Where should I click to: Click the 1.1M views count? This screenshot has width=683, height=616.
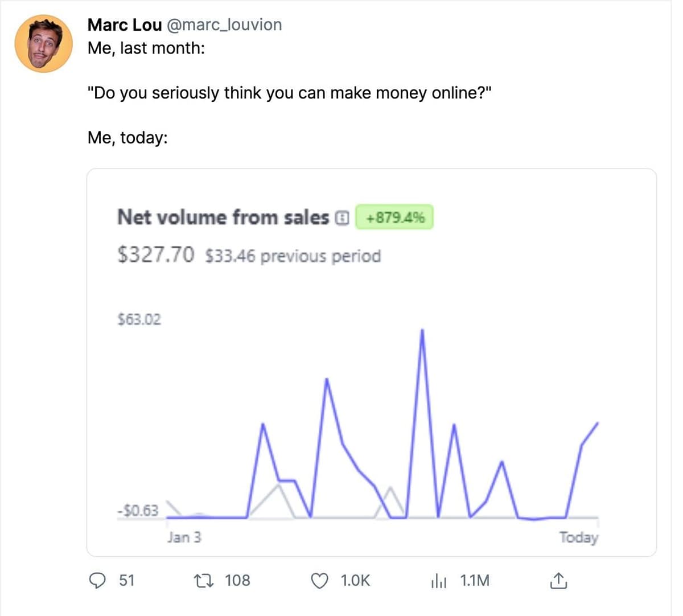tap(475, 581)
